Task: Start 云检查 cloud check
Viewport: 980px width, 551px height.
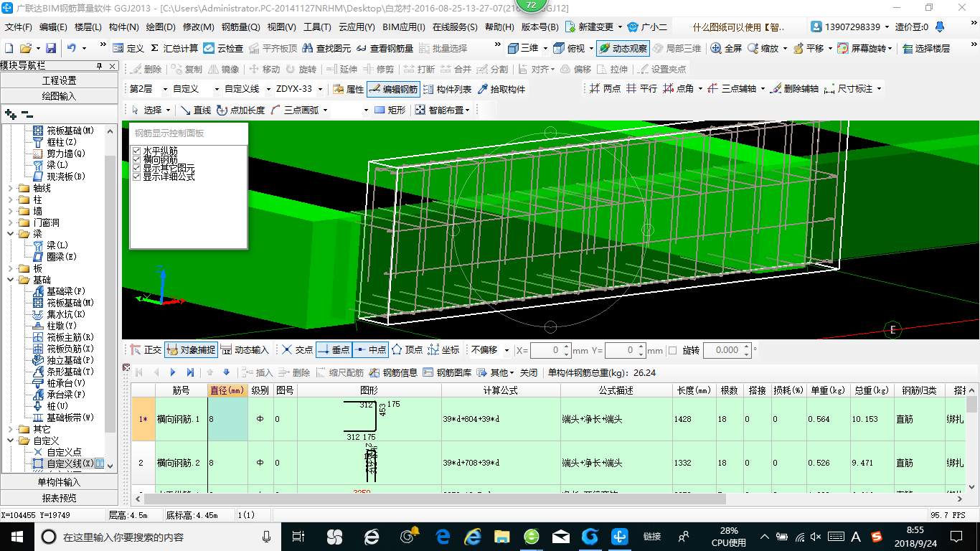Action: [223, 48]
